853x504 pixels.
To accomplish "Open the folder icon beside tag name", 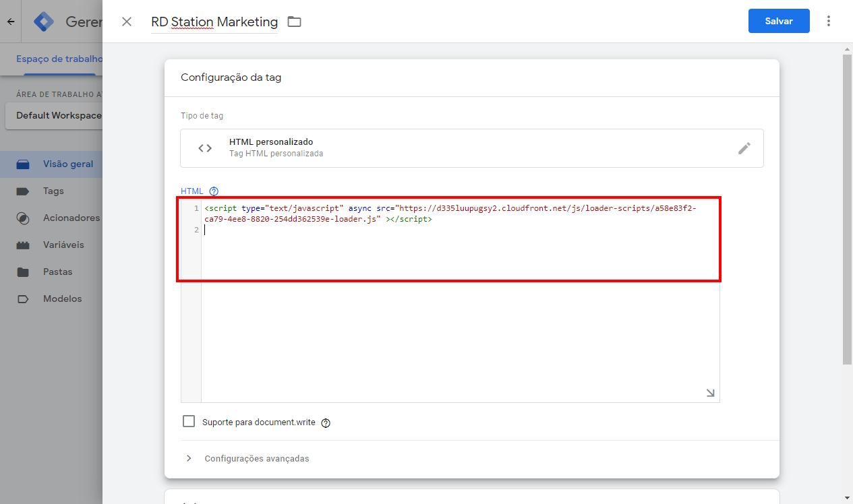I will (x=294, y=21).
